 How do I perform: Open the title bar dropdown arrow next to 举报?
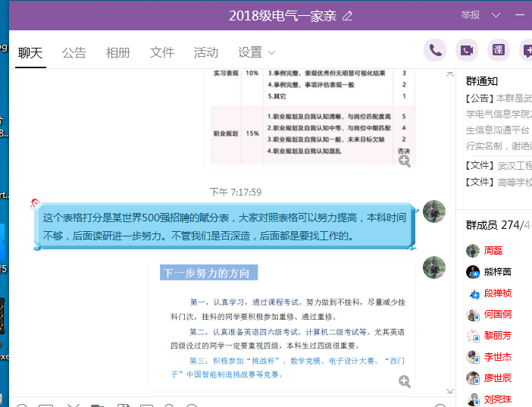[496, 15]
